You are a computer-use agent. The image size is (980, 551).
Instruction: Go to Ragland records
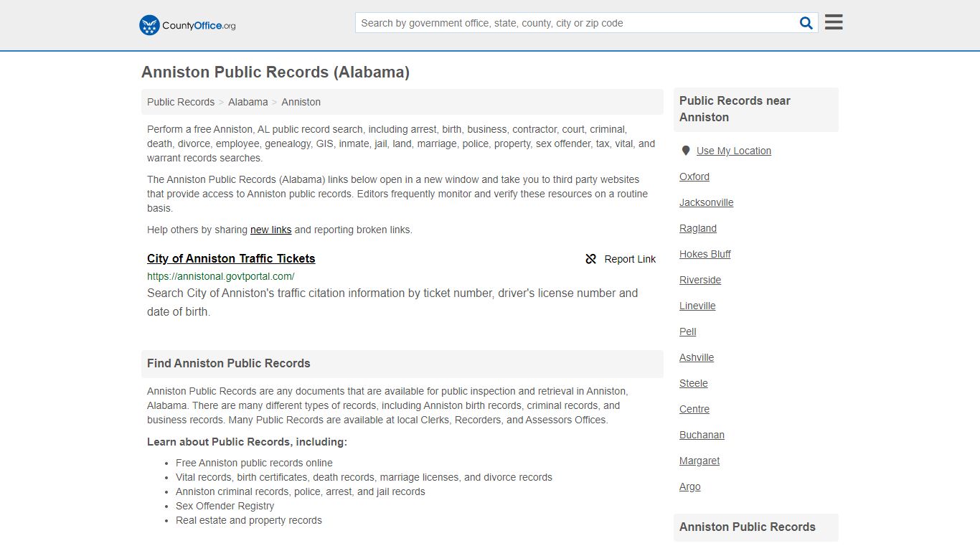pyautogui.click(x=698, y=228)
